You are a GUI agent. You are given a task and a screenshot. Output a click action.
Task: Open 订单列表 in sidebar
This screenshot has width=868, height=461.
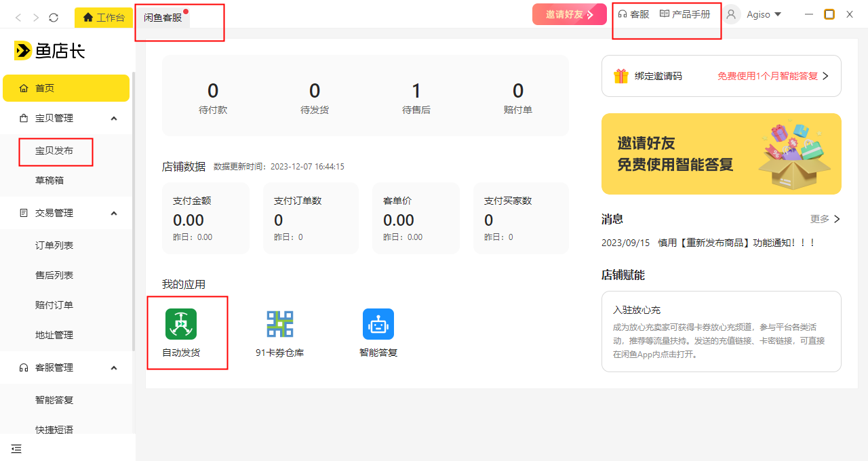[54, 245]
